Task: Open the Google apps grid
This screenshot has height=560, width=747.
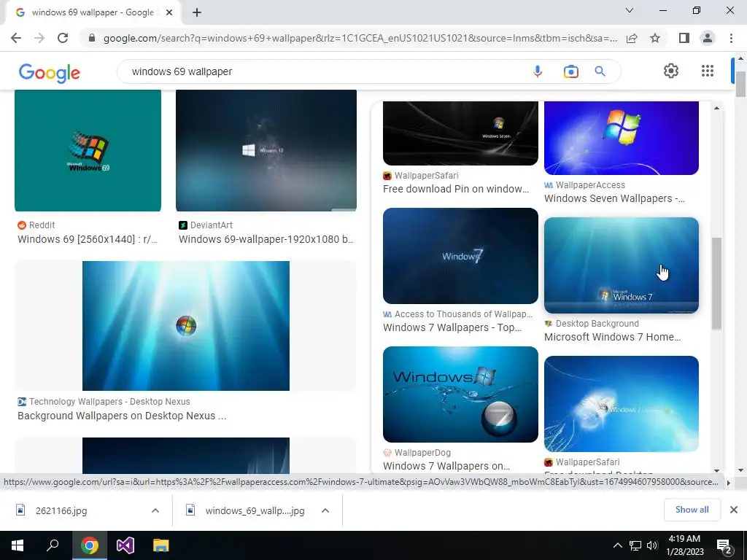Action: (708, 71)
